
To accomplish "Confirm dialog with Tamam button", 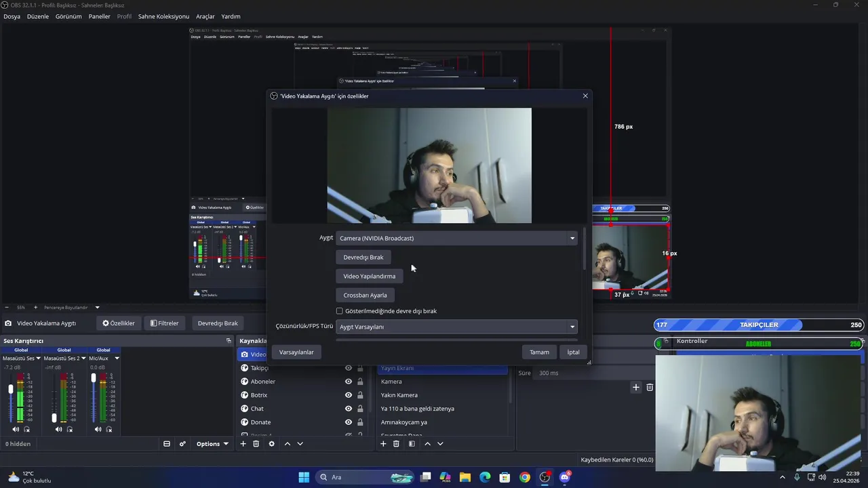I will (539, 352).
